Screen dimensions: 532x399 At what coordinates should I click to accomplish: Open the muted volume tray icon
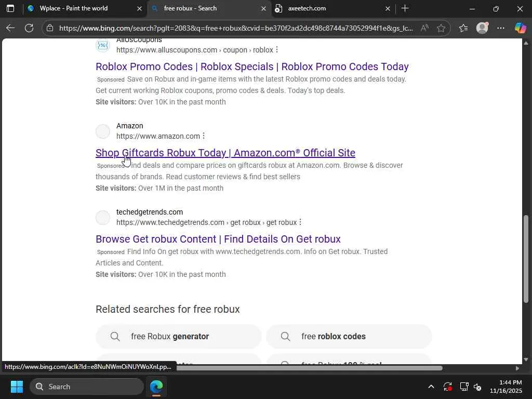[478, 387]
